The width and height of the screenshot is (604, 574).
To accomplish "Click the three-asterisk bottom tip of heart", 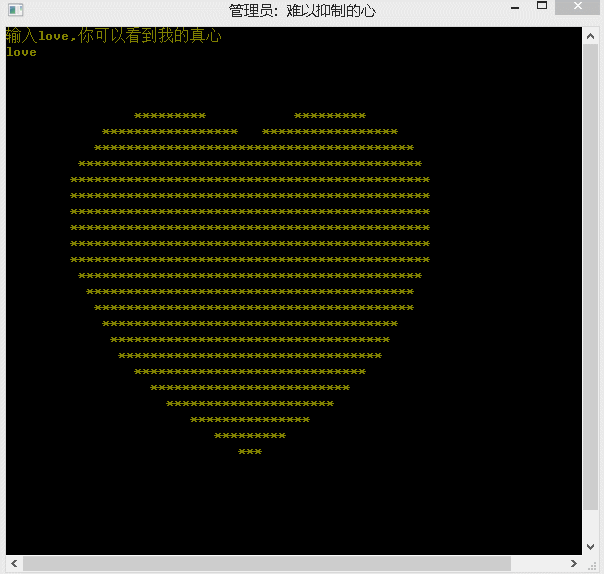I will [x=250, y=451].
